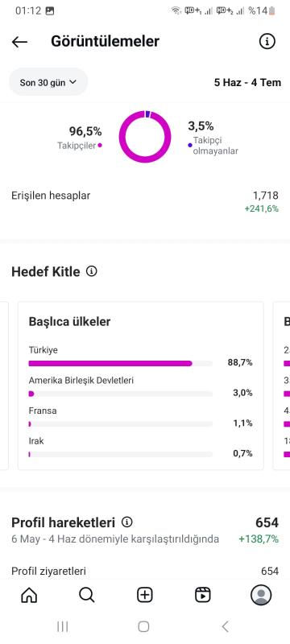The width and height of the screenshot is (290, 644).
Task: Open the Erişilen hesaplar row
Action: [x=144, y=202]
